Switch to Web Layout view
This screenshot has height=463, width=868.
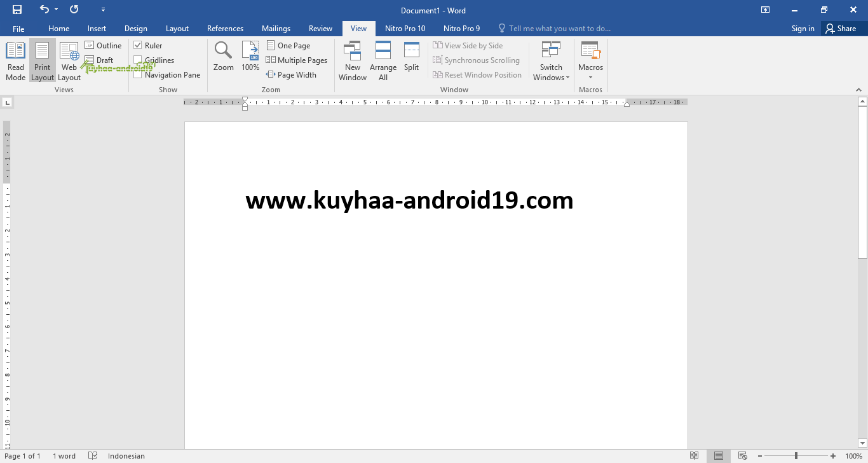tap(69, 61)
